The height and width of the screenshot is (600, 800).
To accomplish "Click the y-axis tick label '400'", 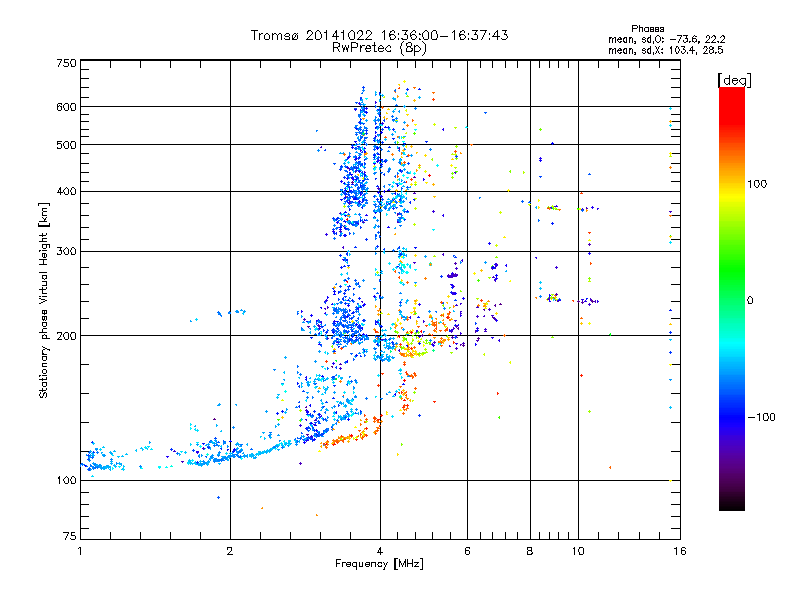I will click(x=66, y=191).
